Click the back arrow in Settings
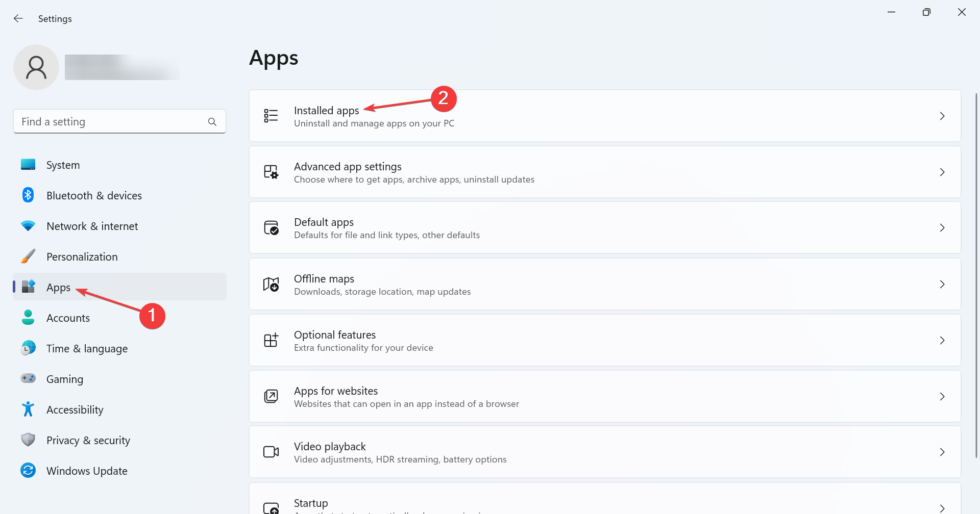The image size is (980, 514). 18,19
